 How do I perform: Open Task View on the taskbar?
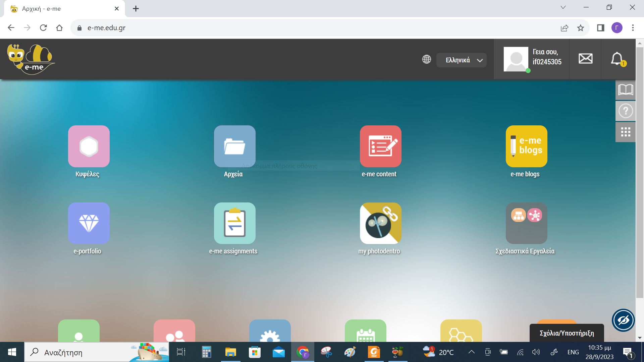click(x=181, y=352)
